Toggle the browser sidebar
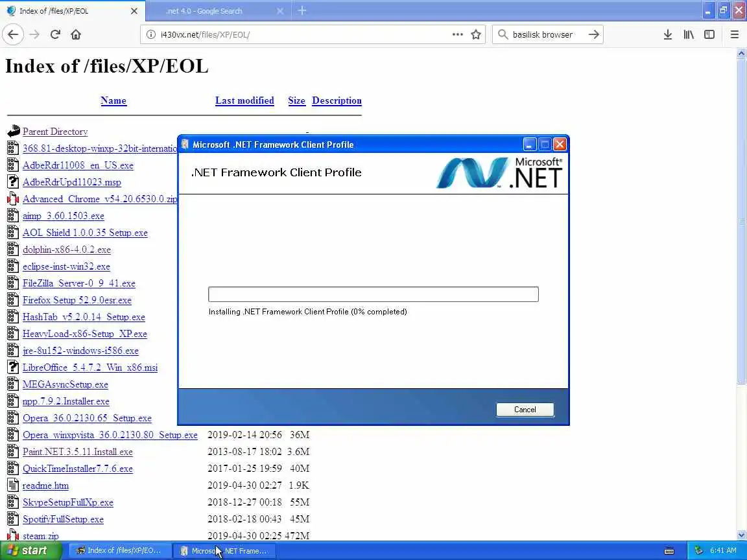This screenshot has height=560, width=747. coord(709,34)
